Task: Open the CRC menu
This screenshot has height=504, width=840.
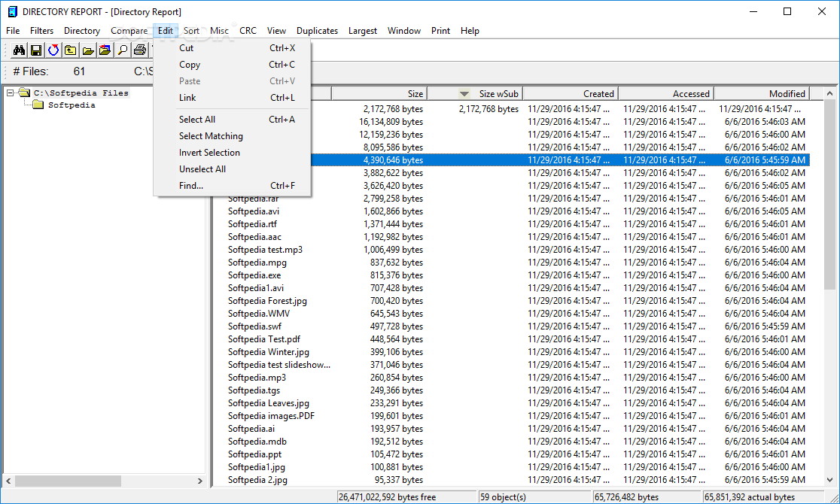Action: tap(248, 31)
